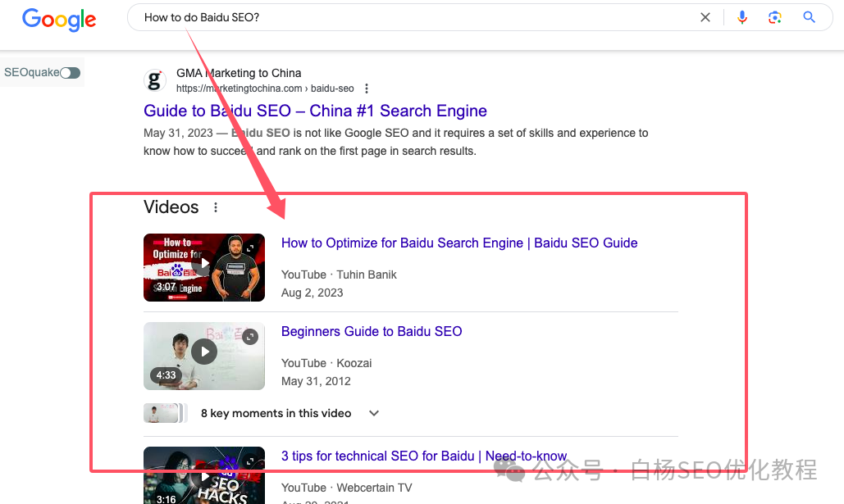Open options menu next to marketingtochina.com URL
The height and width of the screenshot is (504, 844).
click(367, 89)
